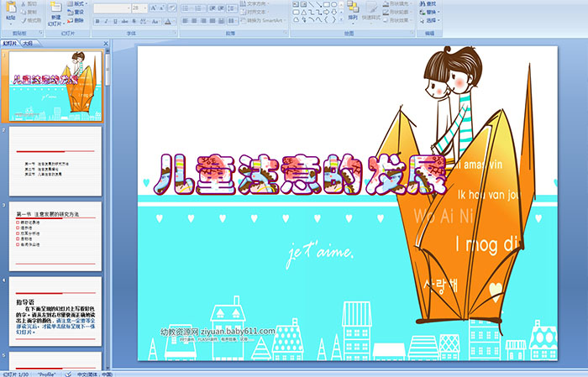Select the Isosceles Triangle shape
This screenshot has width=588, height=377.
[x=304, y=13]
